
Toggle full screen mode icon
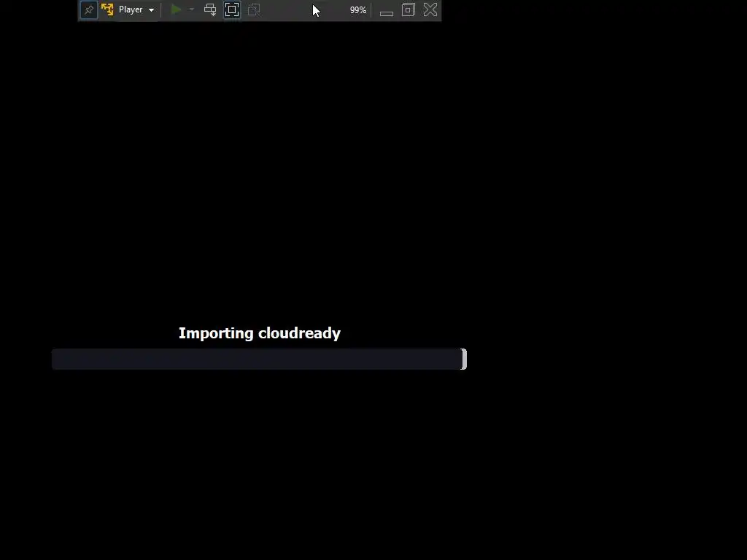point(232,9)
